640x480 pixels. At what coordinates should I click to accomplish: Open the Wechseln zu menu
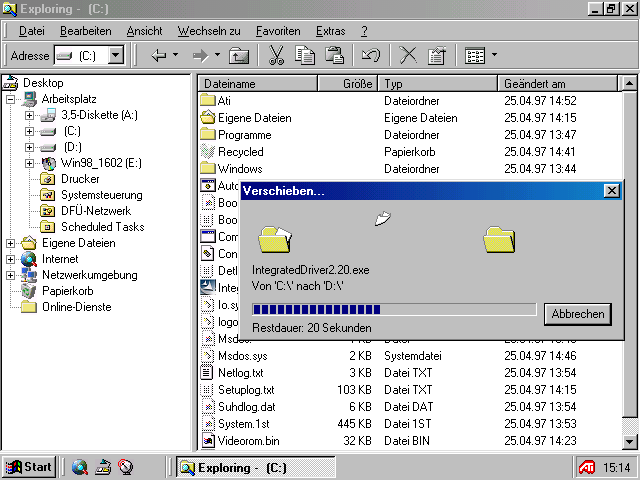point(209,31)
